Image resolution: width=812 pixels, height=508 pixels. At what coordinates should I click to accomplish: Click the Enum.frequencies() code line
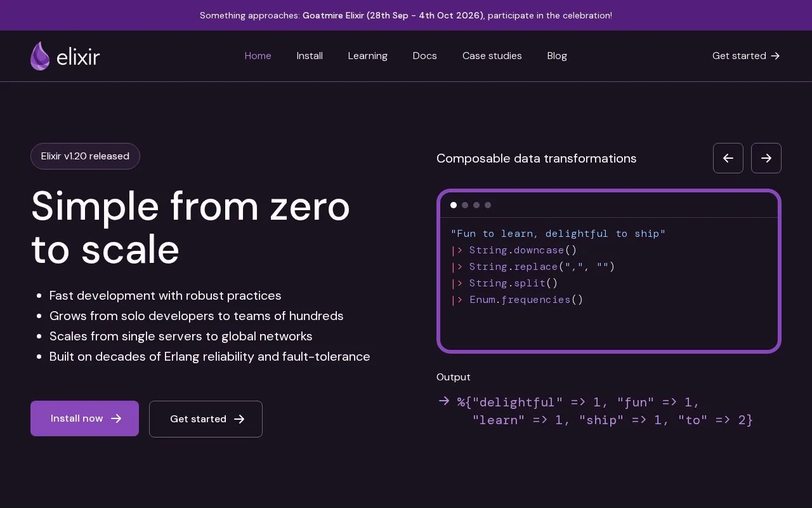(517, 300)
